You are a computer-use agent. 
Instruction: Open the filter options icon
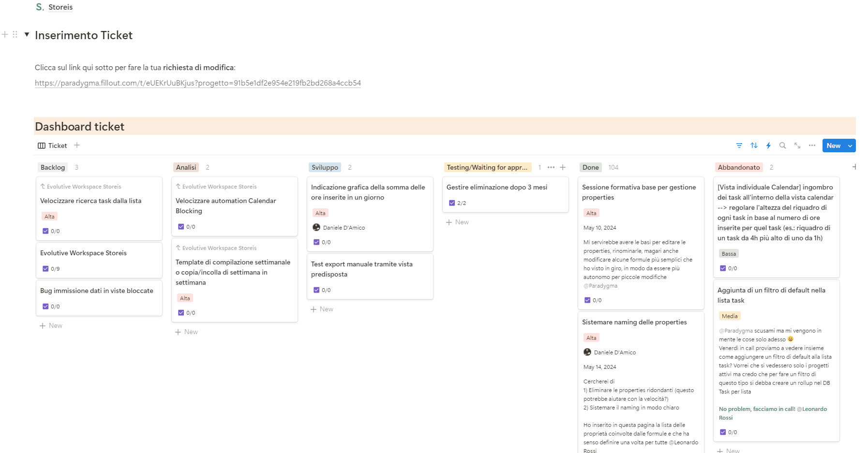pyautogui.click(x=739, y=145)
